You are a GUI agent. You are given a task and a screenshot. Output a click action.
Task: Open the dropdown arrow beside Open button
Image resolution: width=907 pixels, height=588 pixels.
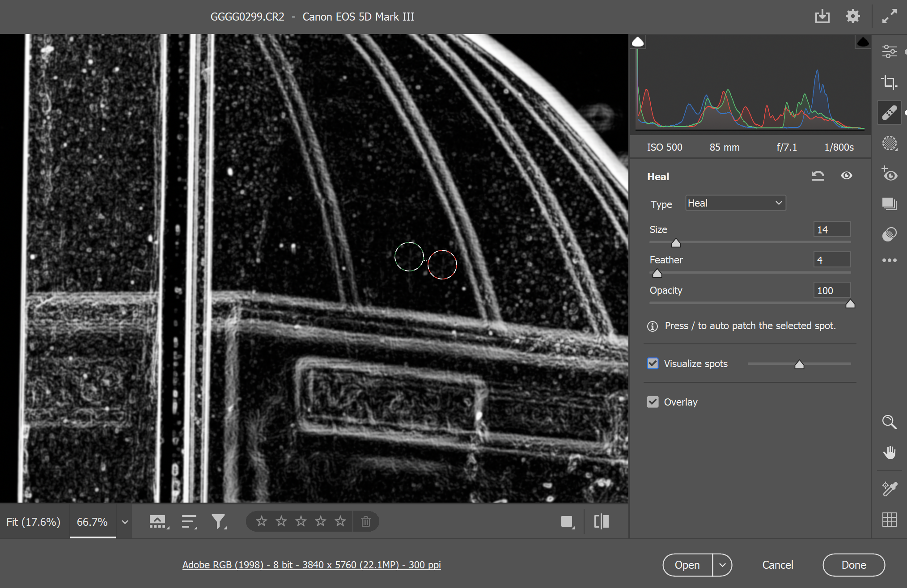pos(722,565)
